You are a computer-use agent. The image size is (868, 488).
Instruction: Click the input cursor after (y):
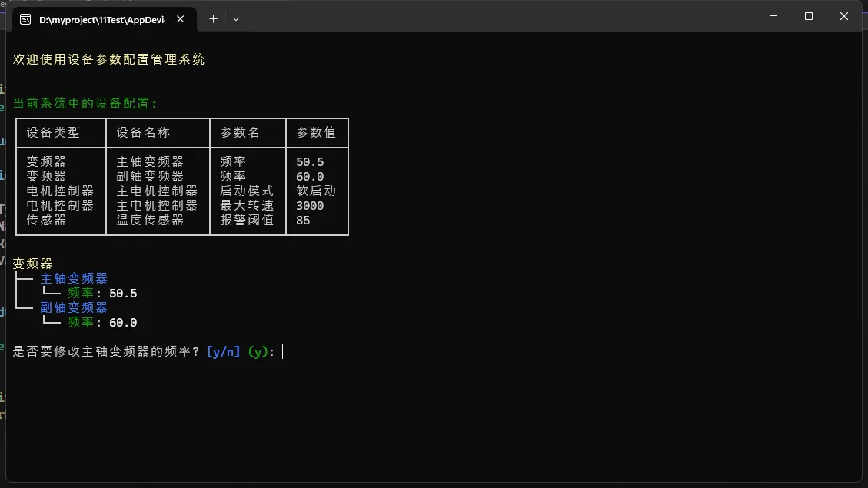click(x=284, y=352)
